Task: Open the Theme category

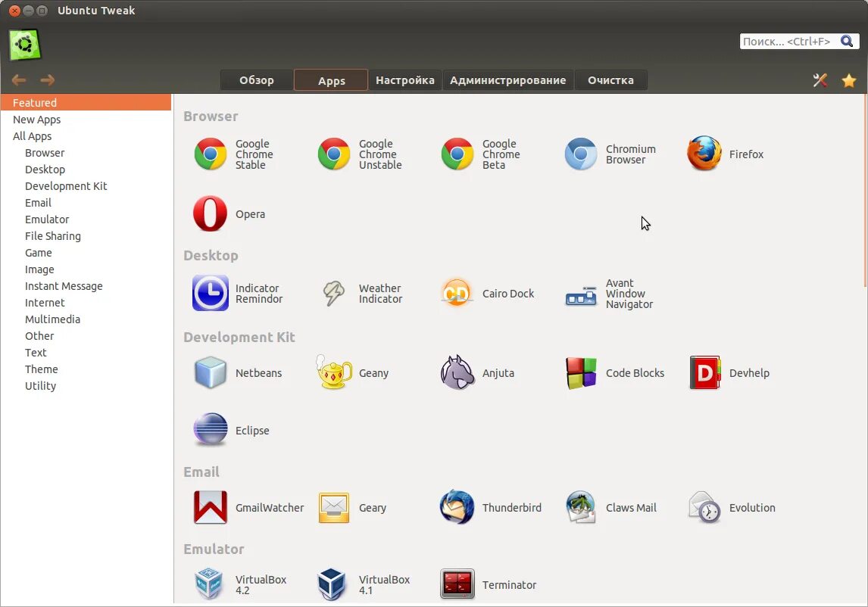Action: click(x=86, y=369)
